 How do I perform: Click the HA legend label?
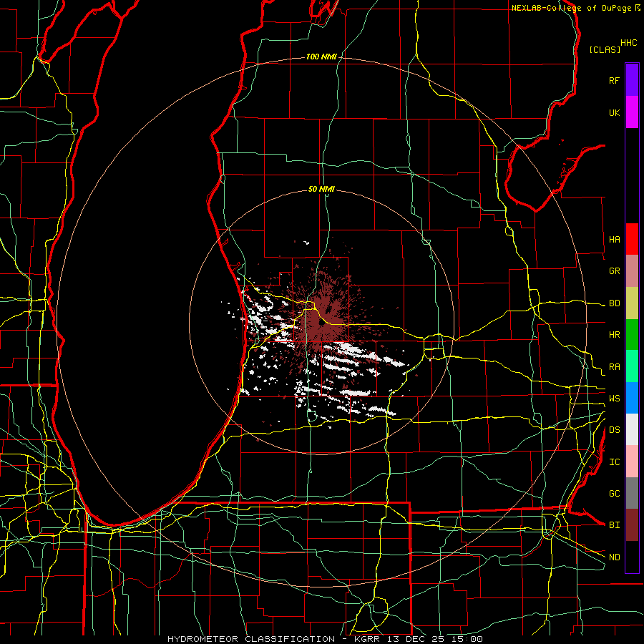point(614,239)
